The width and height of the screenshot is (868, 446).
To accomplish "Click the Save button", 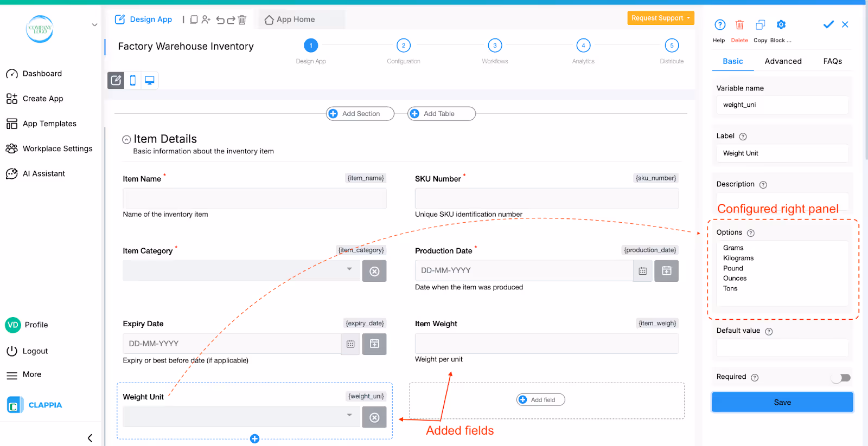I will click(x=782, y=403).
